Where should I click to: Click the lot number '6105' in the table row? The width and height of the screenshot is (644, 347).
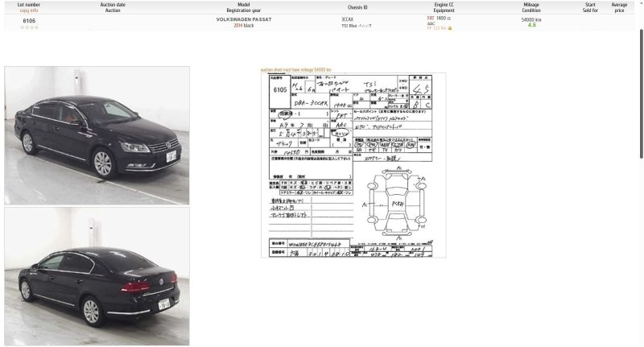pos(29,21)
